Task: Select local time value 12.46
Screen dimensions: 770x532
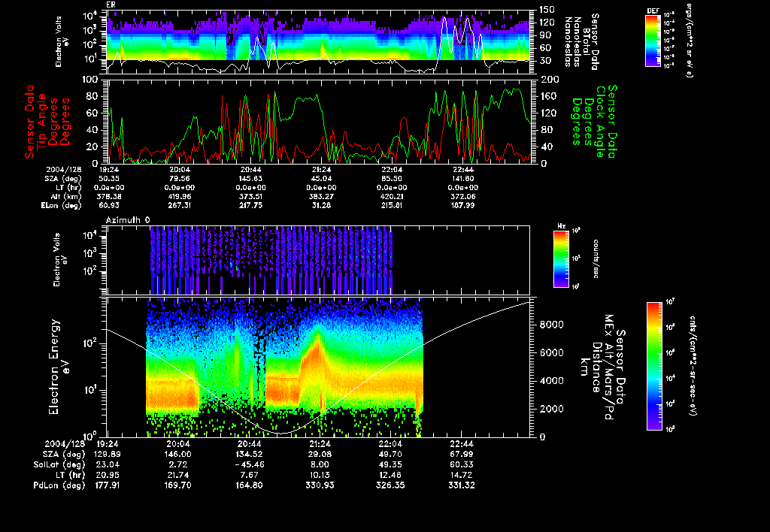Action: pos(391,475)
